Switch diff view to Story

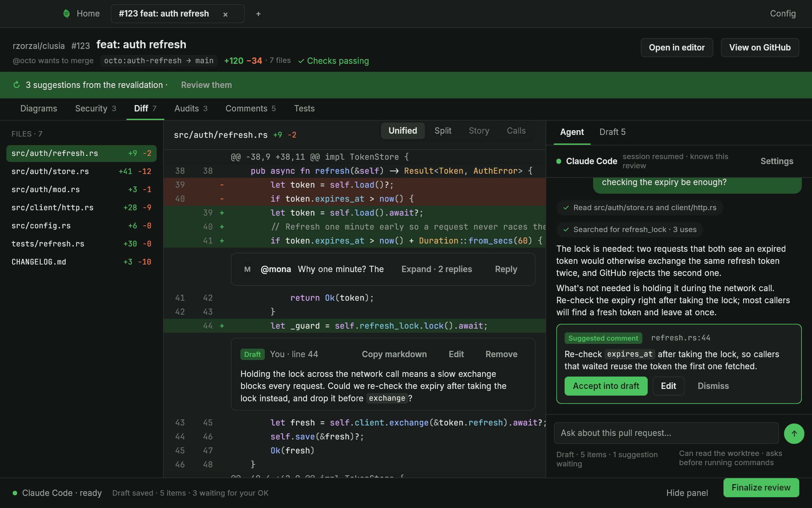(479, 131)
